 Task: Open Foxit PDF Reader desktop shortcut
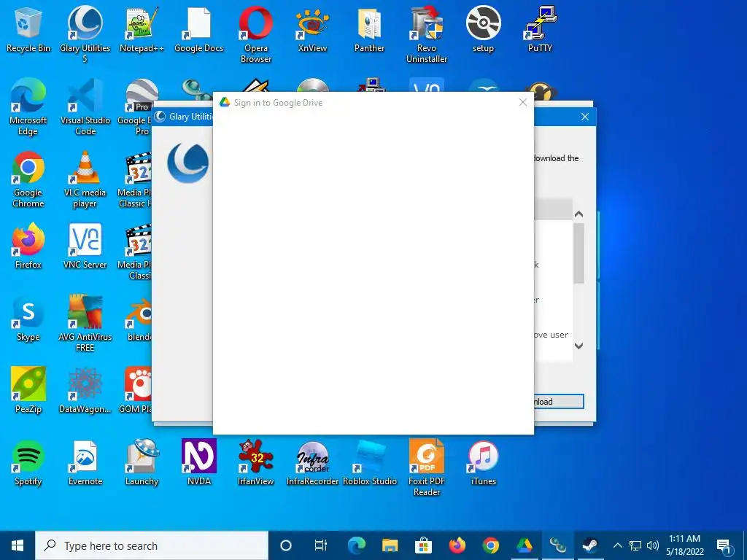click(426, 467)
